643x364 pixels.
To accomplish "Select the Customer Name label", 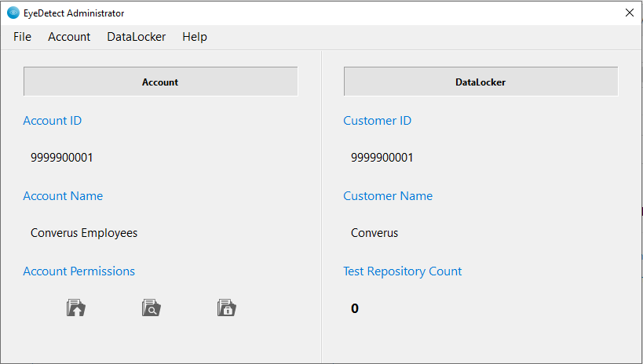I will pyautogui.click(x=388, y=196).
